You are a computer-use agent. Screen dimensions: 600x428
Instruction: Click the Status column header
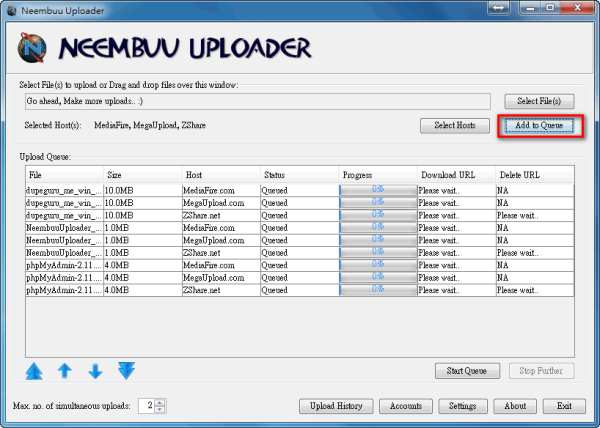click(299, 175)
